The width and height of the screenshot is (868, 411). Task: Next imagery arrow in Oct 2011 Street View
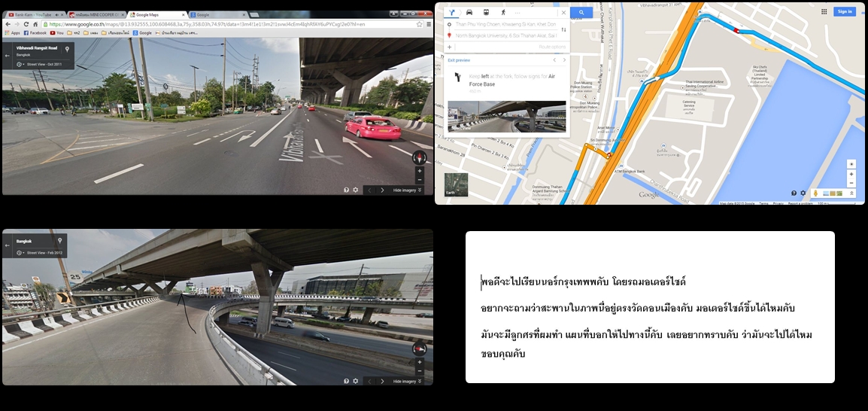tap(382, 190)
